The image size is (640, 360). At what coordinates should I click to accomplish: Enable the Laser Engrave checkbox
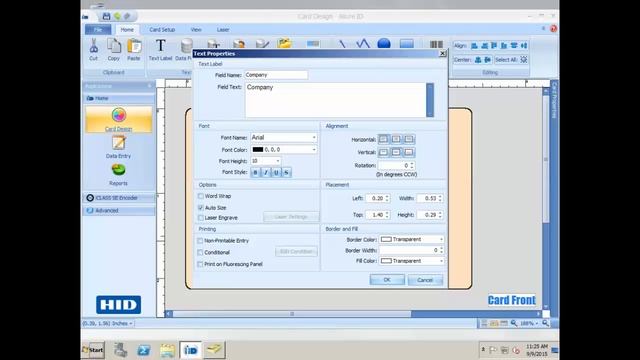200,218
